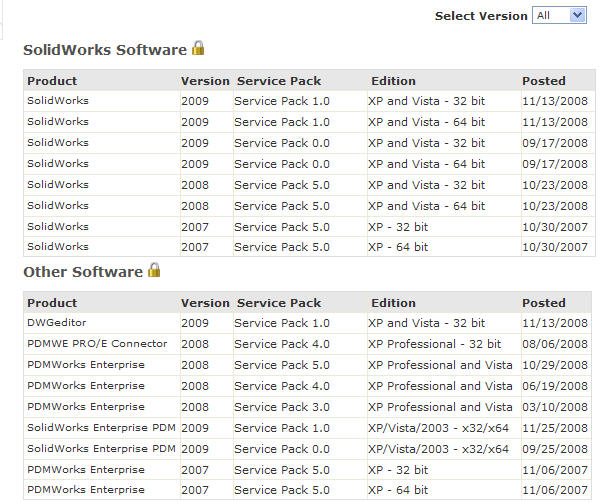The height and width of the screenshot is (503, 605).
Task: Click 'Service Pack 3.0' in PDMWorks Enterprise row
Action: pos(282,407)
